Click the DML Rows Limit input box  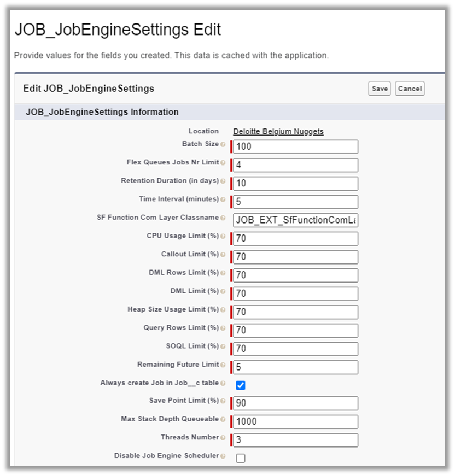point(296,275)
